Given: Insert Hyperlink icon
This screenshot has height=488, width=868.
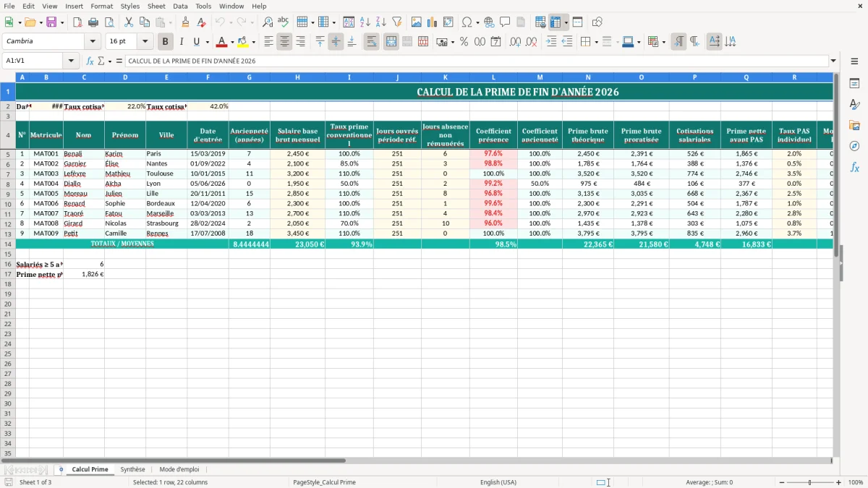Looking at the screenshot, I should click(x=489, y=22).
